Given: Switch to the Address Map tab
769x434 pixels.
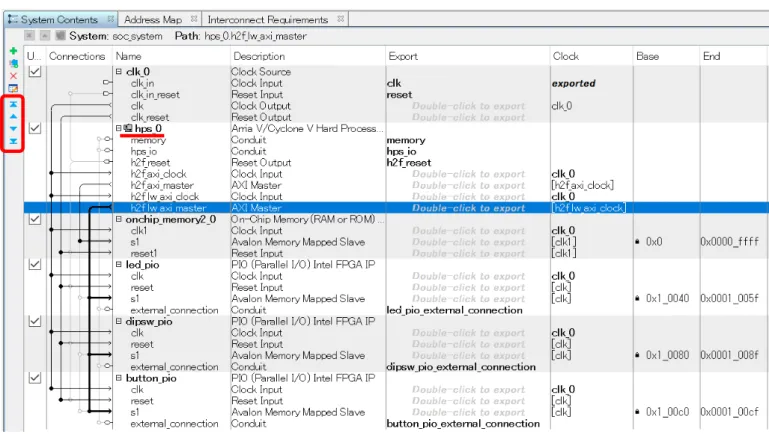Looking at the screenshot, I should (153, 20).
